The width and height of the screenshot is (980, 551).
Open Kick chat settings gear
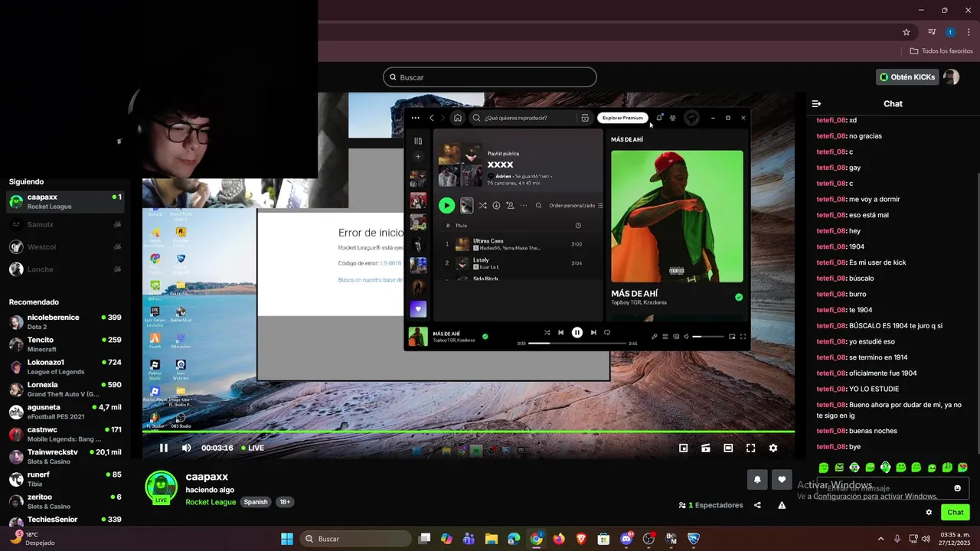point(929,513)
